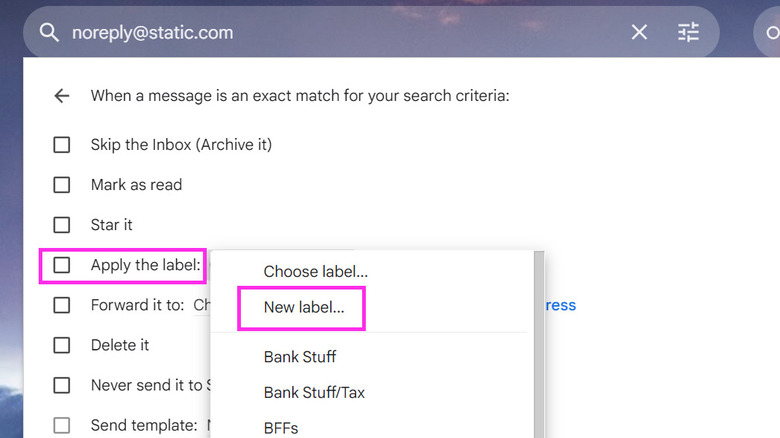Enable the Forward it to checkbox

pyautogui.click(x=62, y=305)
